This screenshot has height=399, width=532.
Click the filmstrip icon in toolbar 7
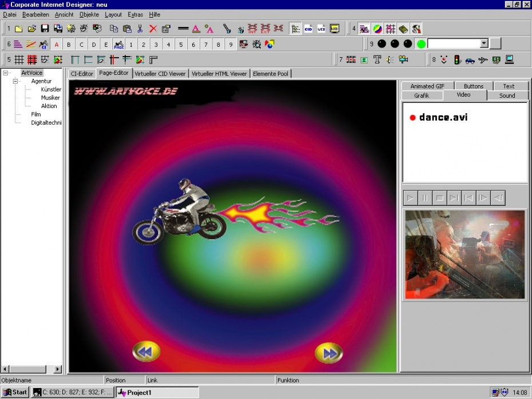[x=351, y=60]
